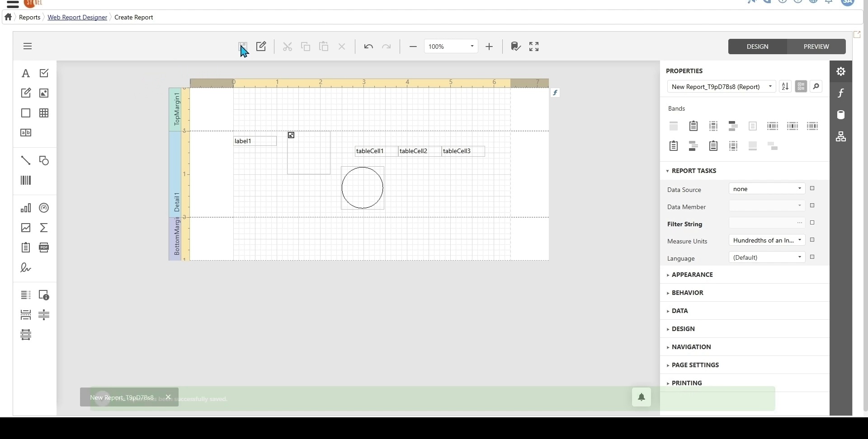Select the Page Info tool
868x439 pixels.
44,295
